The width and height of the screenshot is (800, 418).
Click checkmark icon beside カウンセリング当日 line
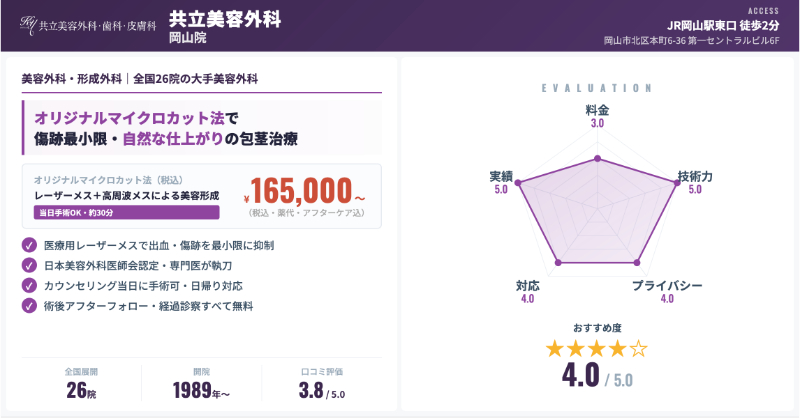(28, 285)
